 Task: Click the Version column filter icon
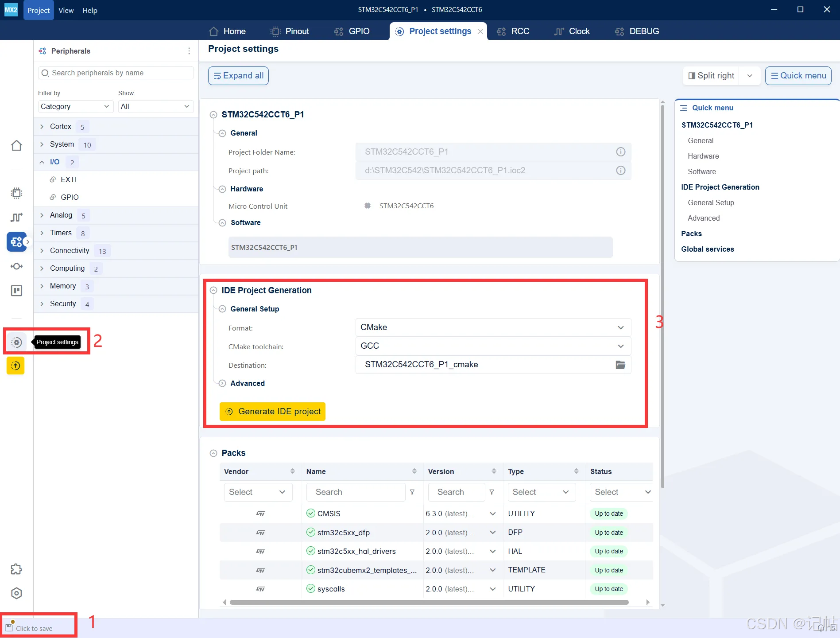492,492
